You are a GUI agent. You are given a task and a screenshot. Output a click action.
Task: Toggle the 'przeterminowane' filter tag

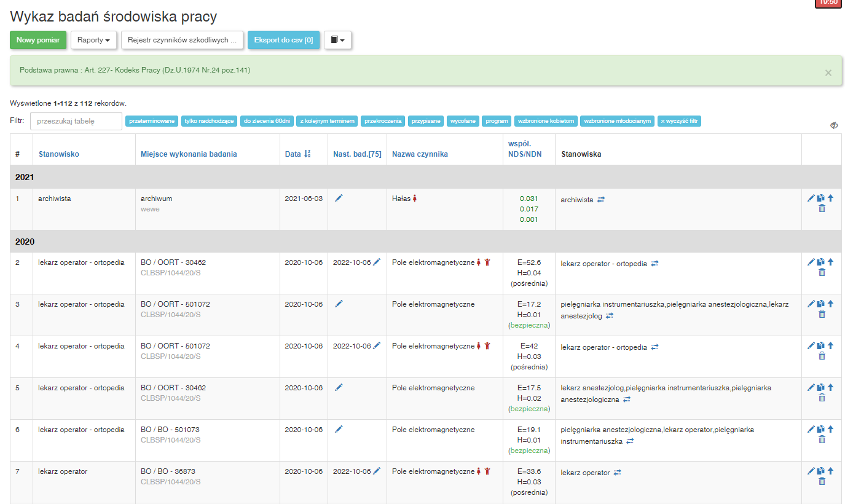click(152, 121)
